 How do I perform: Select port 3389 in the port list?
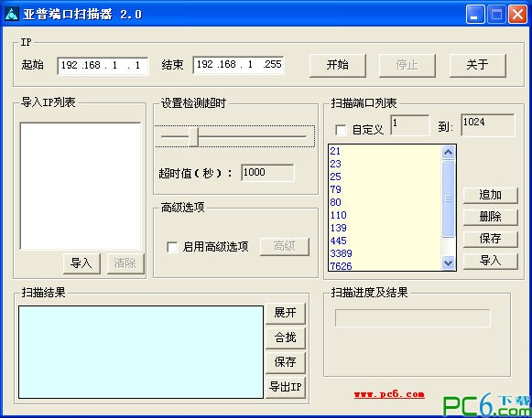[341, 253]
